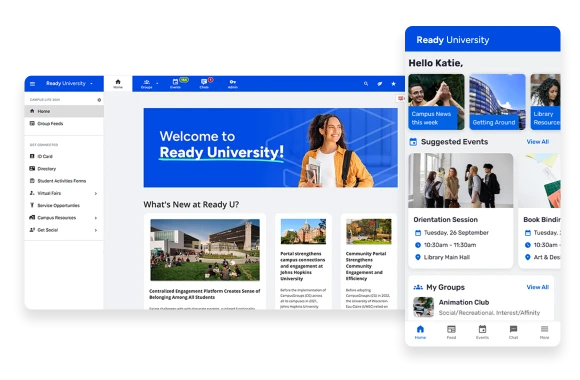The width and height of the screenshot is (580, 380).
Task: Click 10:30am - 11:30am time on Orientation card
Action: [x=450, y=245]
